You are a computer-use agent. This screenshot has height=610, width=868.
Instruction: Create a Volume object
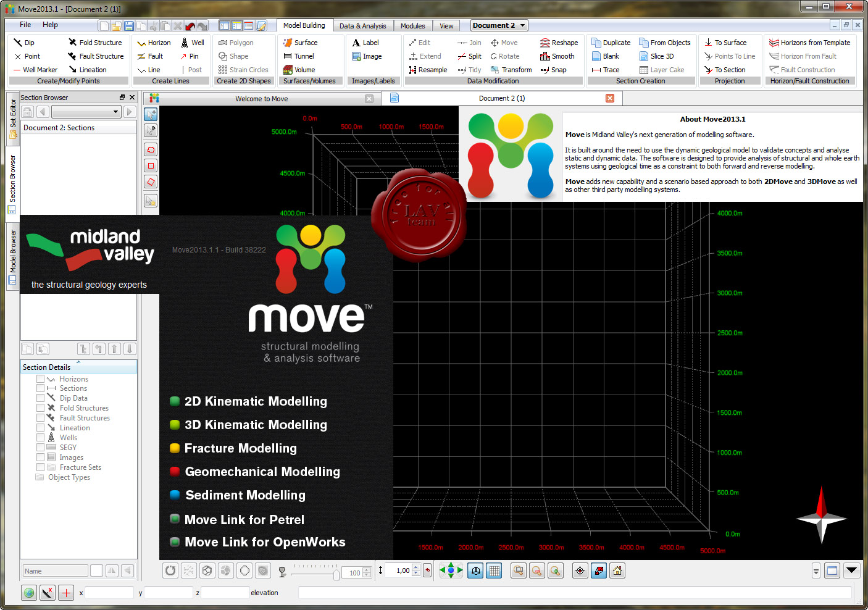299,70
